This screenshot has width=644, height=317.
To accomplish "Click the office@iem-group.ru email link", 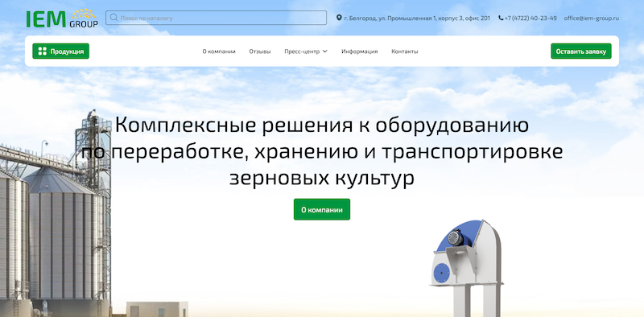I will pos(592,18).
